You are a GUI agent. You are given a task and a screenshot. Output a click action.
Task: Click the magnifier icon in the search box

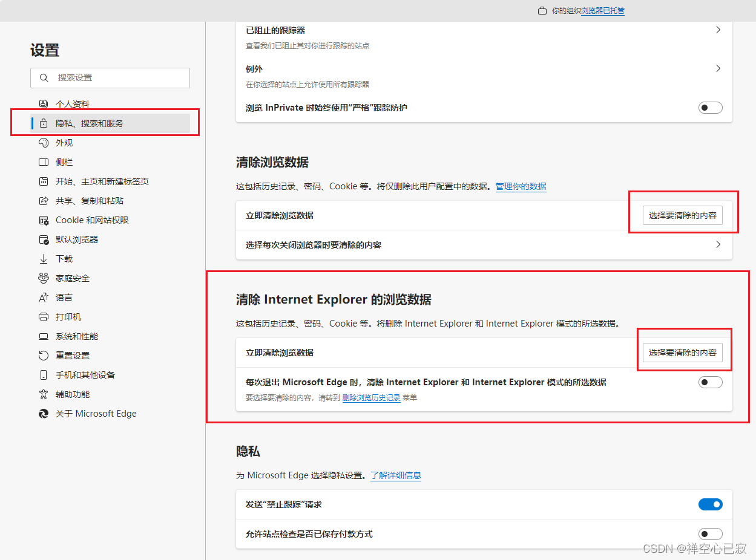pos(44,78)
